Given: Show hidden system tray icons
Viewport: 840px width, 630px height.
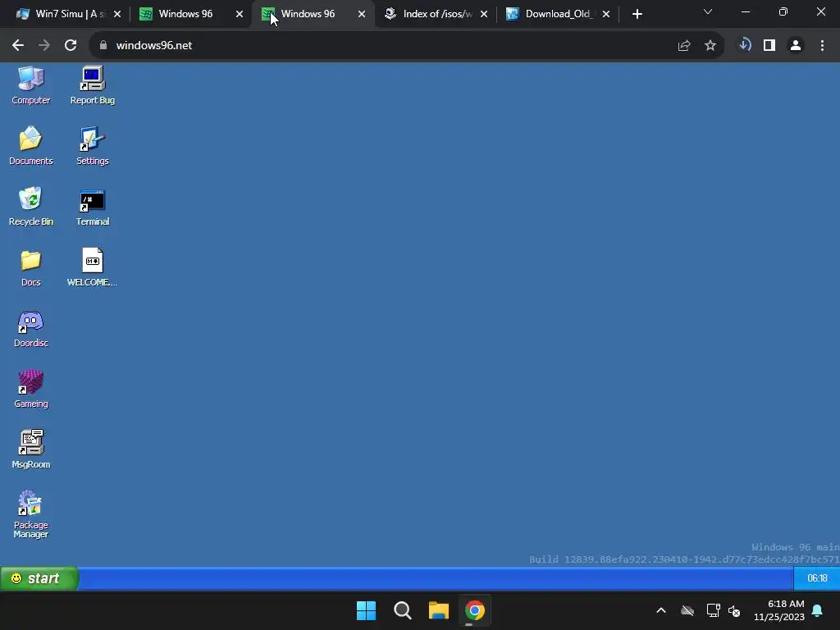Looking at the screenshot, I should point(661,610).
